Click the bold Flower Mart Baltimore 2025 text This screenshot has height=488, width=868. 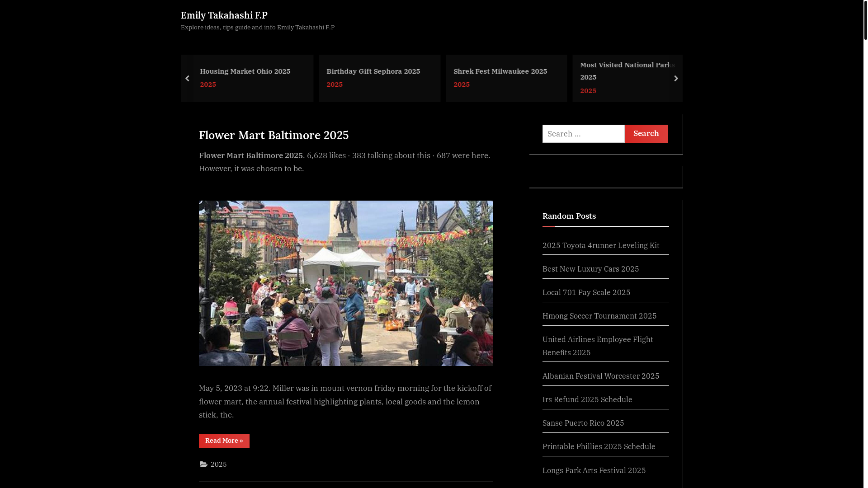tap(251, 155)
